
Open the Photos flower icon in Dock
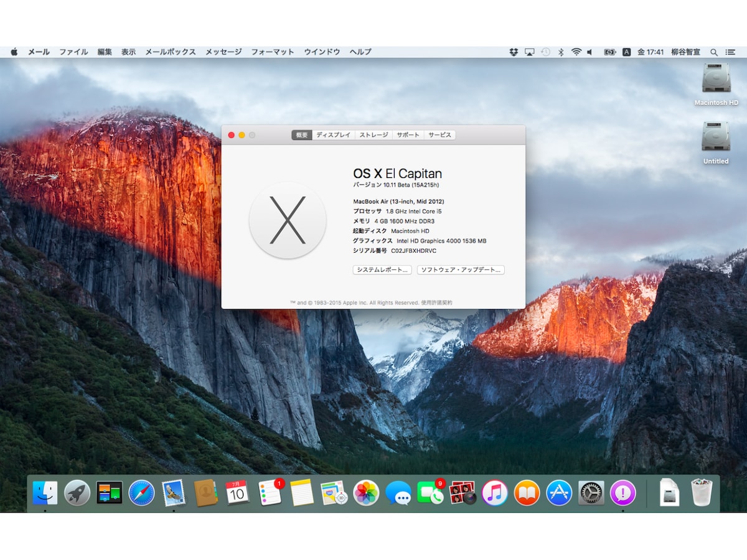[x=366, y=493]
